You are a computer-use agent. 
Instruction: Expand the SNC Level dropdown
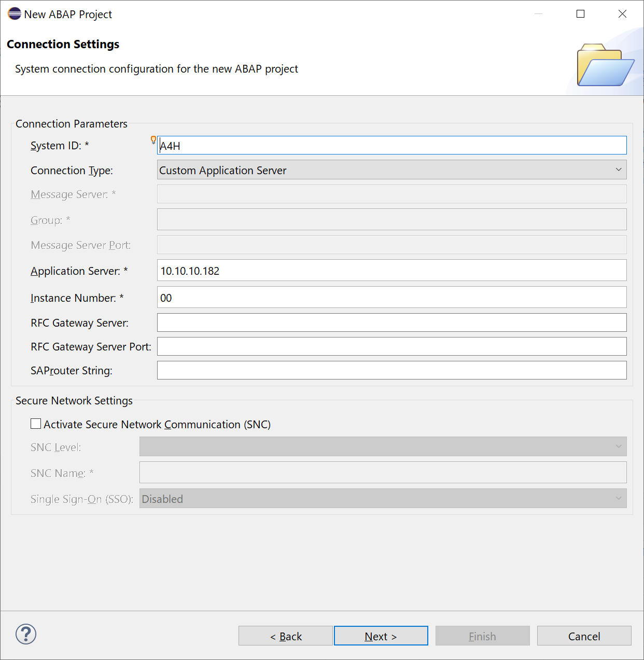383,447
